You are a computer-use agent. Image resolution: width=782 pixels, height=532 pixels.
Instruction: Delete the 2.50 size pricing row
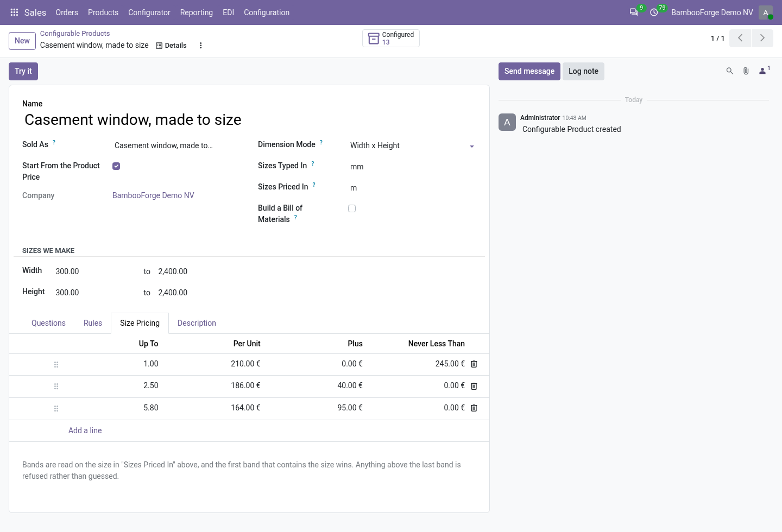[474, 386]
